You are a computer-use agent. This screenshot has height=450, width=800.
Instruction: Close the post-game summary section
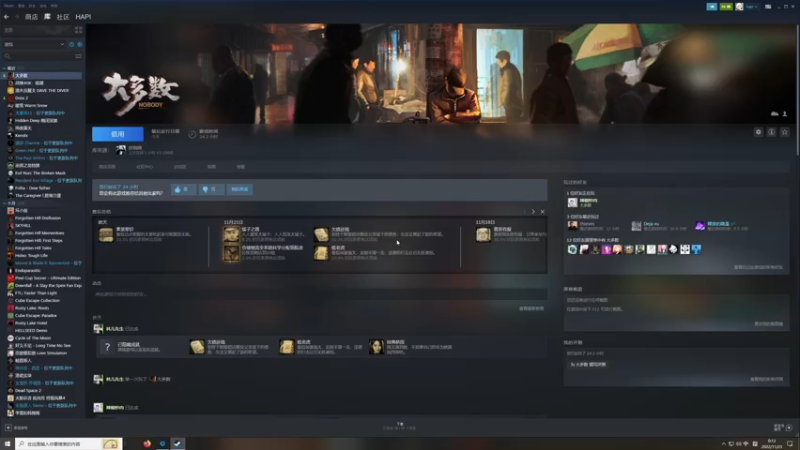click(x=542, y=212)
